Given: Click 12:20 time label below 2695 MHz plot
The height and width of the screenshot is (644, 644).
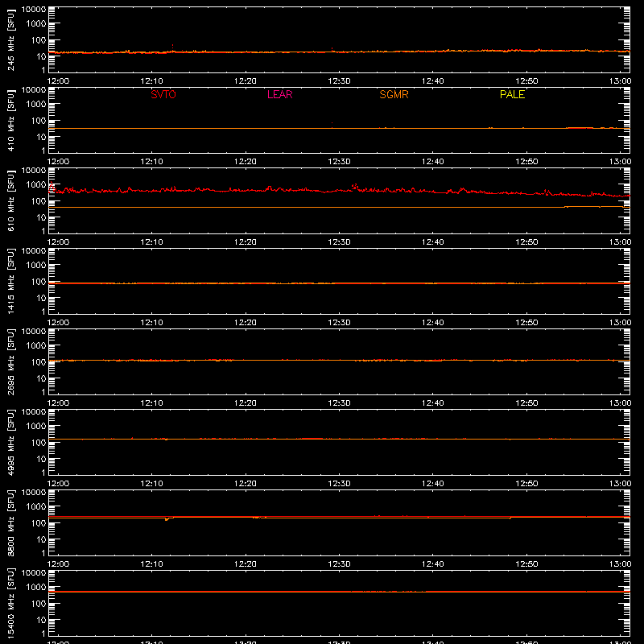Looking at the screenshot, I should pos(246,403).
